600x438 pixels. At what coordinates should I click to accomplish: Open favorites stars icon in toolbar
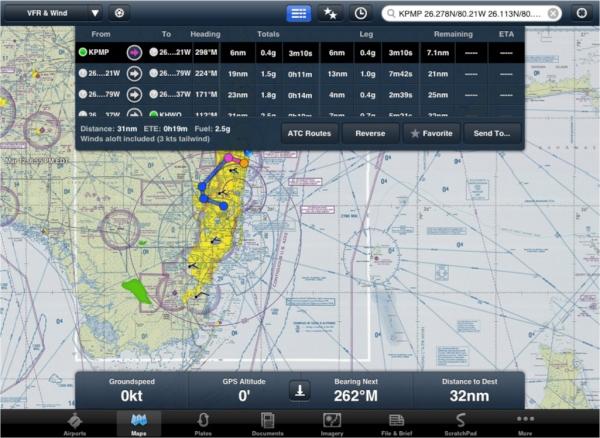point(330,13)
